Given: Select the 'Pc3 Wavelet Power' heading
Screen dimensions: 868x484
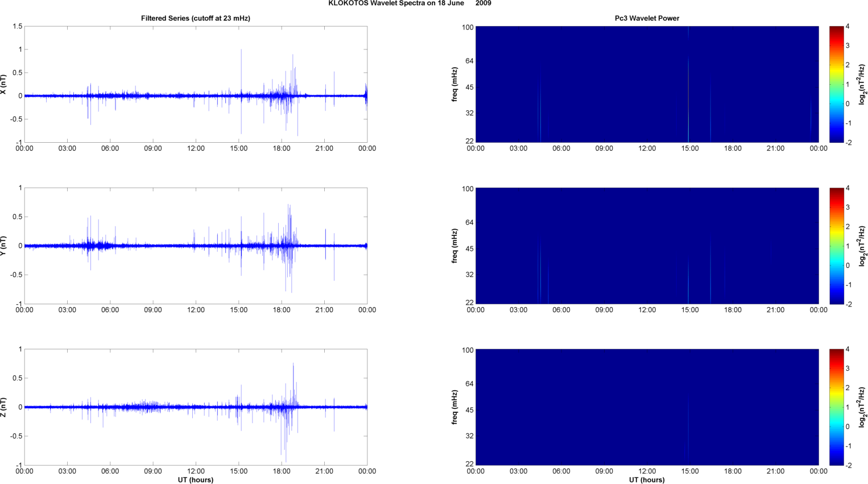Looking at the screenshot, I should 647,18.
